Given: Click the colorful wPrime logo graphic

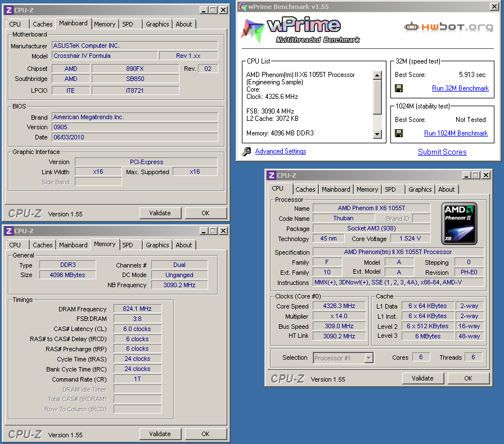Looking at the screenshot, I should pos(253,30).
